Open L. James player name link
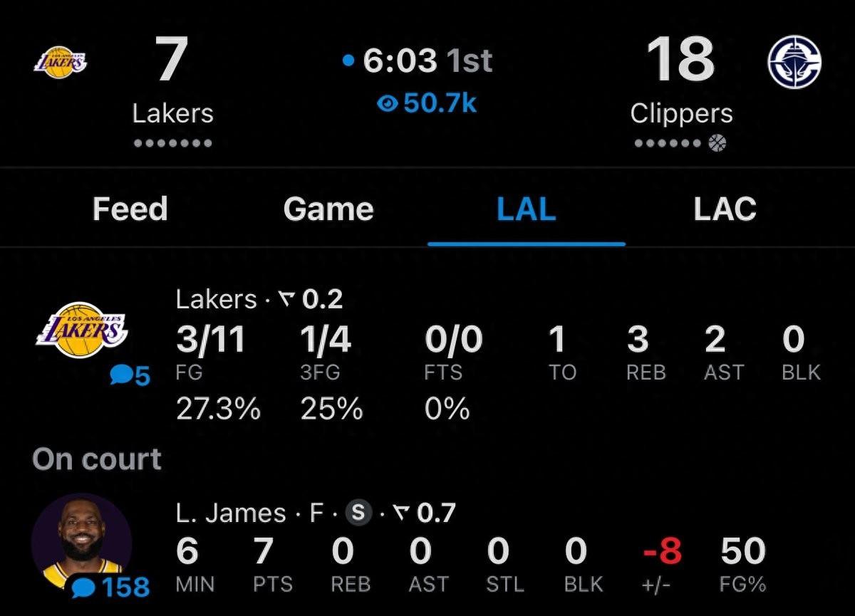 point(231,513)
